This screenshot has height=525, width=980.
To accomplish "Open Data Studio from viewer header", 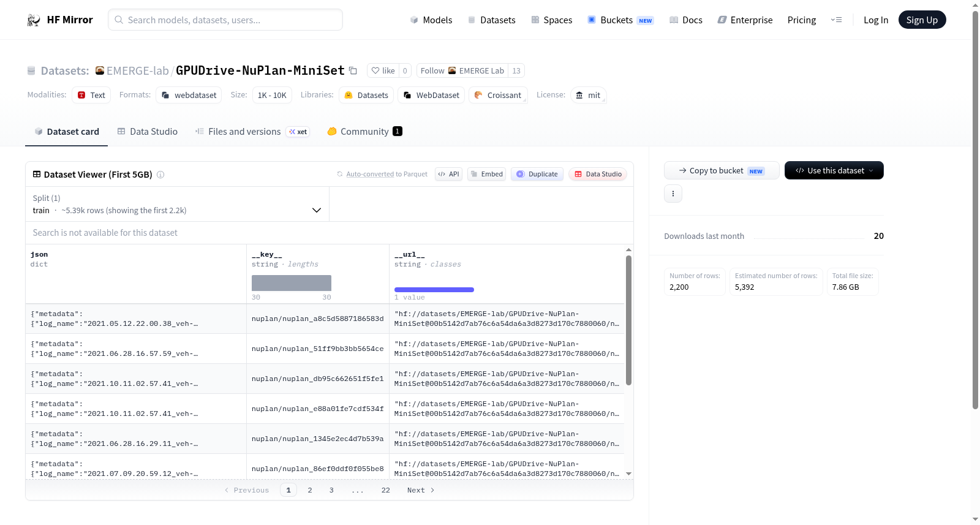I will [598, 174].
